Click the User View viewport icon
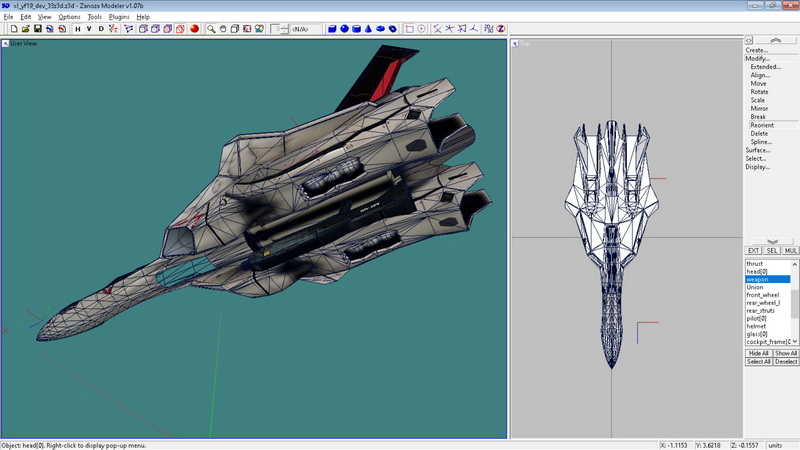Screen dimensions: 800x450 (5, 44)
